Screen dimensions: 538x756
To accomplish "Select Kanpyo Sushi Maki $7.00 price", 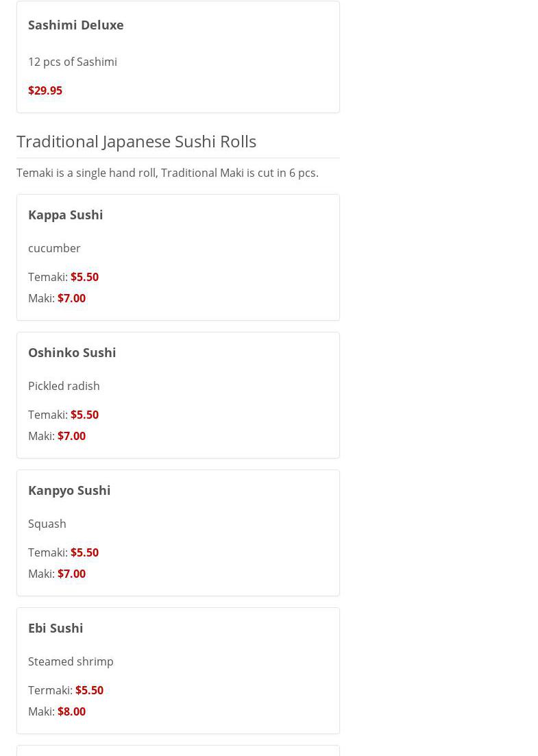I will pyautogui.click(x=71, y=574).
